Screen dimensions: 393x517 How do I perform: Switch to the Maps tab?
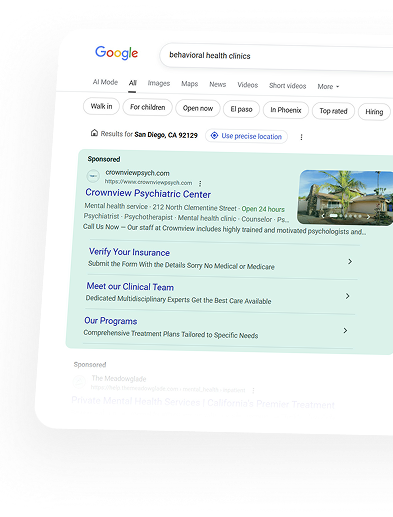[190, 84]
